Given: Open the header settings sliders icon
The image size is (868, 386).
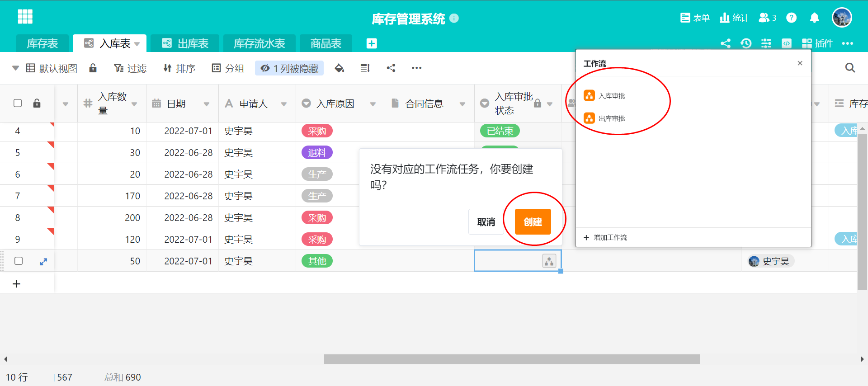Looking at the screenshot, I should [766, 43].
